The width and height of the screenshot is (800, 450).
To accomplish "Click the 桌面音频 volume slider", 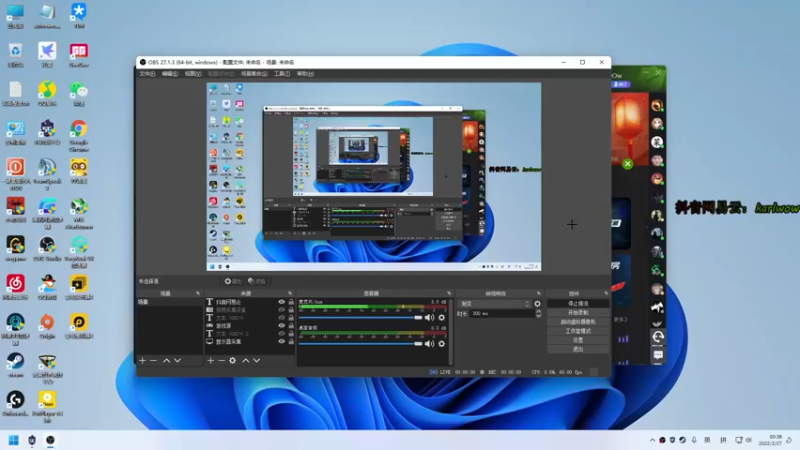I will click(x=360, y=343).
